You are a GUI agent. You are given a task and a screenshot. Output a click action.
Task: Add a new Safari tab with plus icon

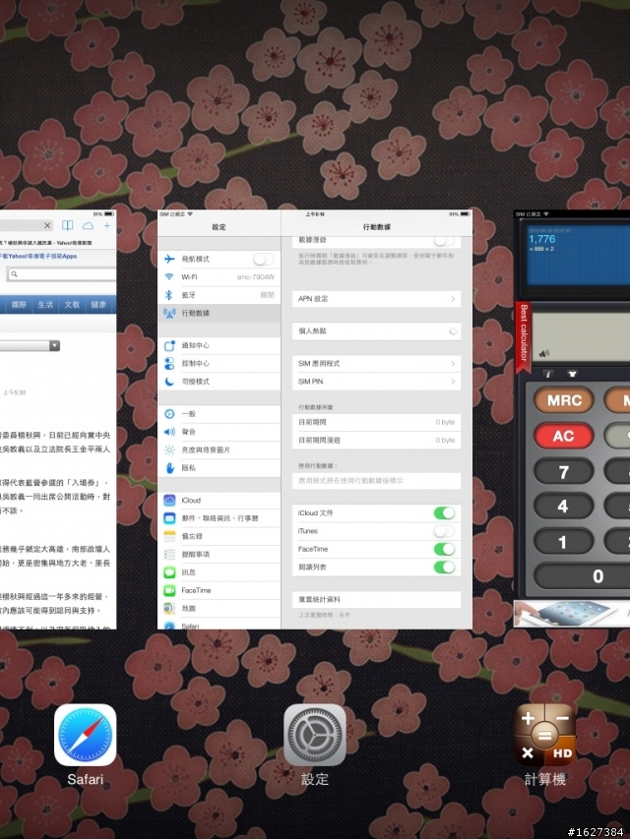(107, 225)
